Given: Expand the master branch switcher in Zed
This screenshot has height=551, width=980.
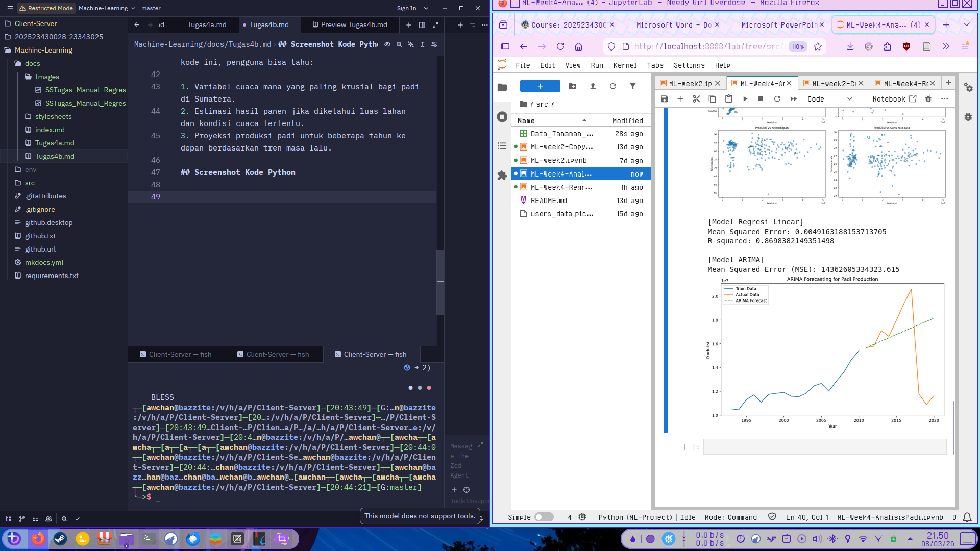Looking at the screenshot, I should click(151, 8).
